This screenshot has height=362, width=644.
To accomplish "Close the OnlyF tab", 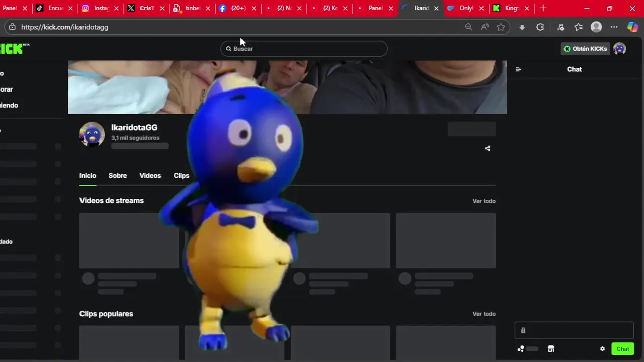I will pos(482,9).
